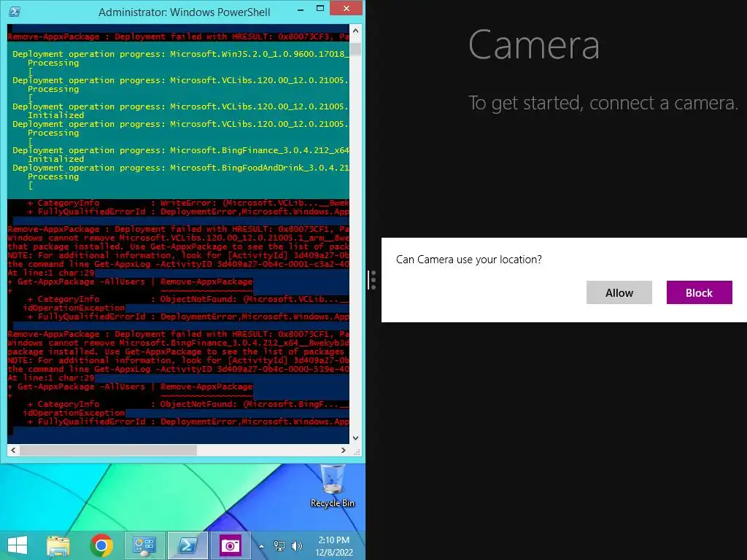Select the Camera app taskbar icon
Image resolution: width=747 pixels, height=560 pixels.
point(231,545)
